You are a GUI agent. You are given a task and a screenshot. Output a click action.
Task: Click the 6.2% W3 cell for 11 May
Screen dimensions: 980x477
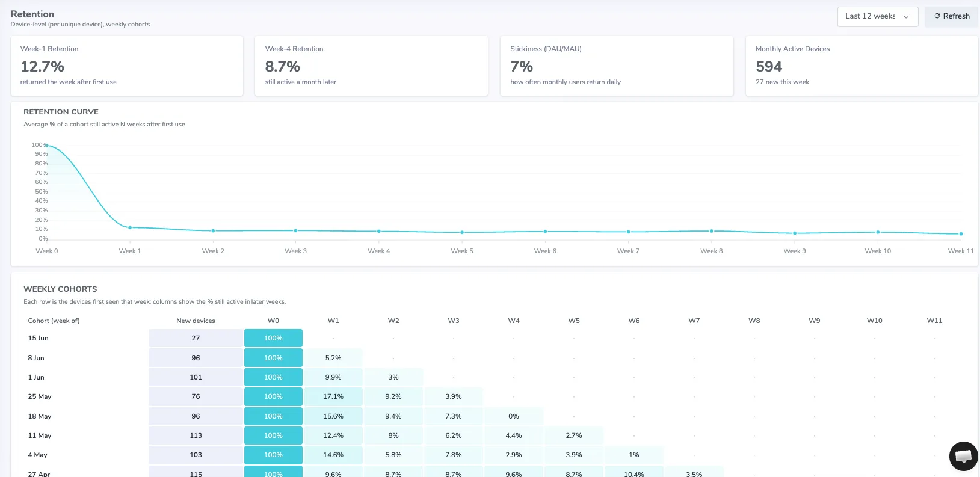(454, 435)
